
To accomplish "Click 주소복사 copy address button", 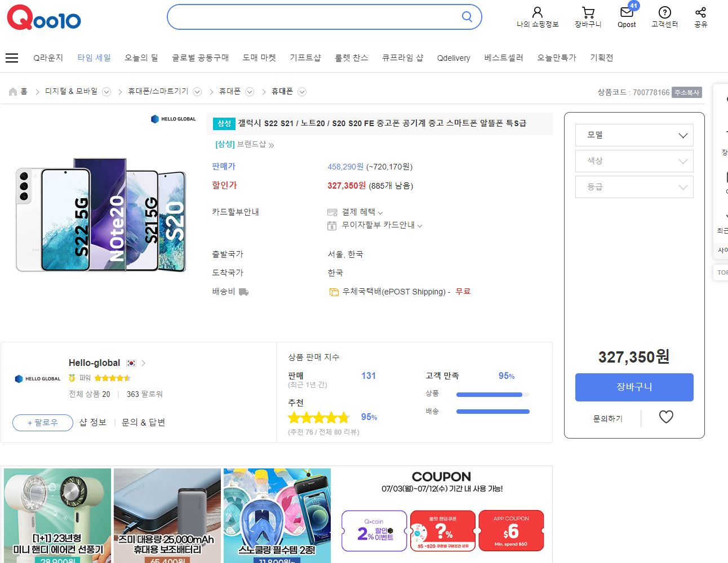I will pyautogui.click(x=687, y=92).
